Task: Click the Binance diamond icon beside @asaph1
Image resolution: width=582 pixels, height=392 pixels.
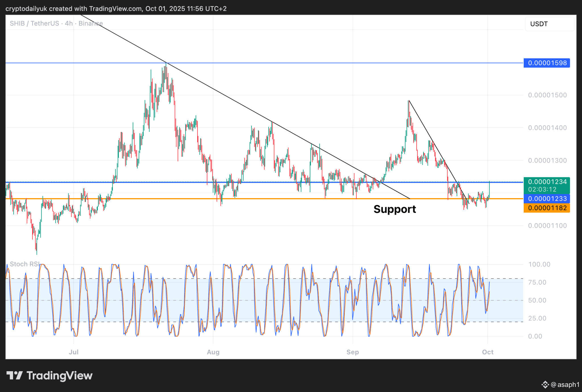Action: [x=545, y=385]
